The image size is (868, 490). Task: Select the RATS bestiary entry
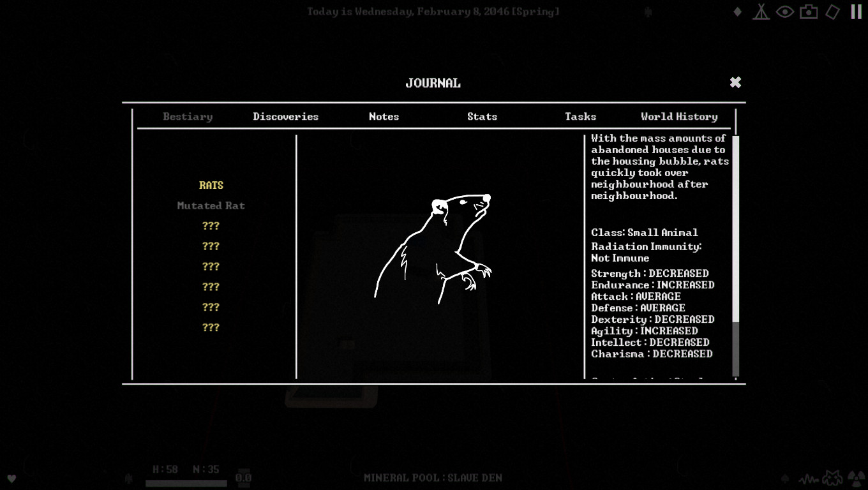click(211, 185)
